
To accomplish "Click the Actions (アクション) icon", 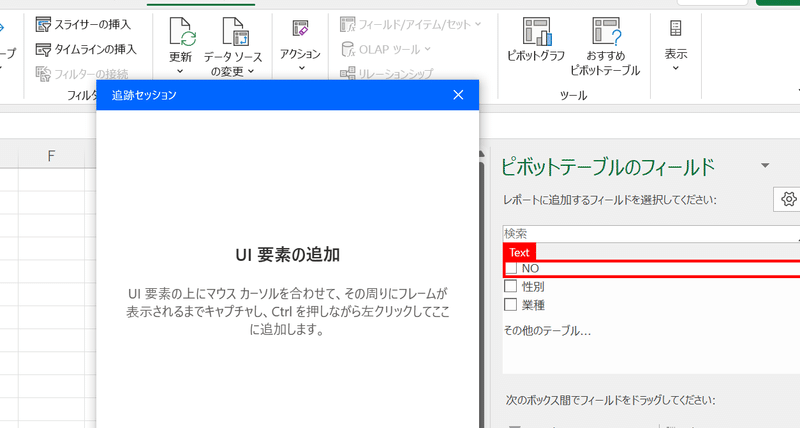I will tap(301, 29).
